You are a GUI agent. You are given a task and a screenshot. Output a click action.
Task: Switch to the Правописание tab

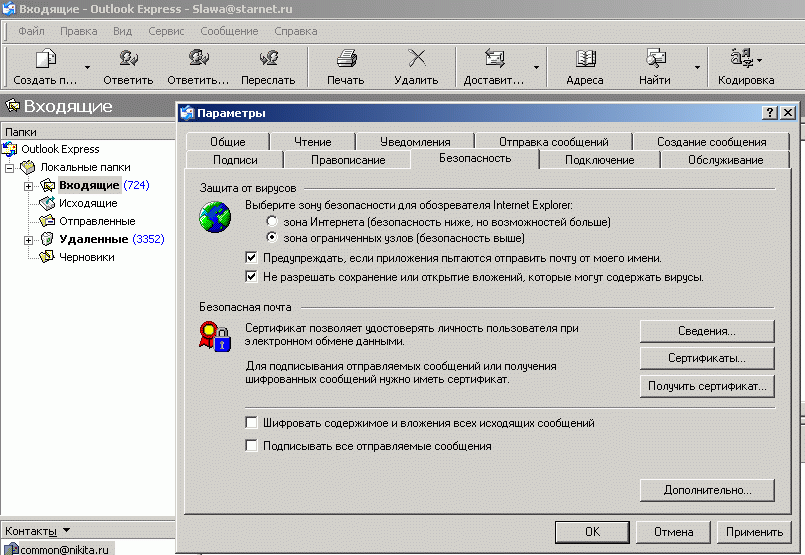(x=348, y=160)
